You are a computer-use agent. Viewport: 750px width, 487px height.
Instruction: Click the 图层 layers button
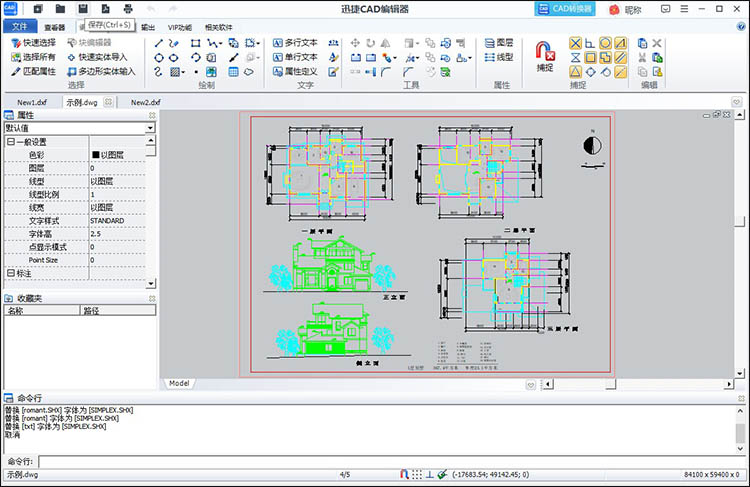click(x=499, y=43)
